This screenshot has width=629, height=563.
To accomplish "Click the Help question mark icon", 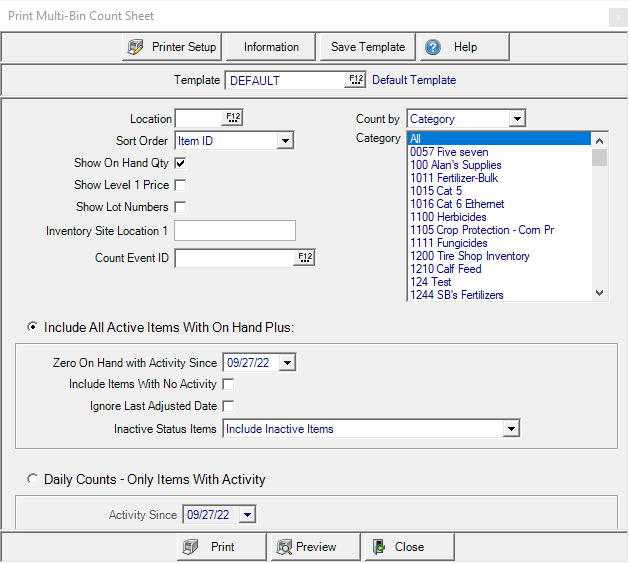I will click(x=433, y=47).
